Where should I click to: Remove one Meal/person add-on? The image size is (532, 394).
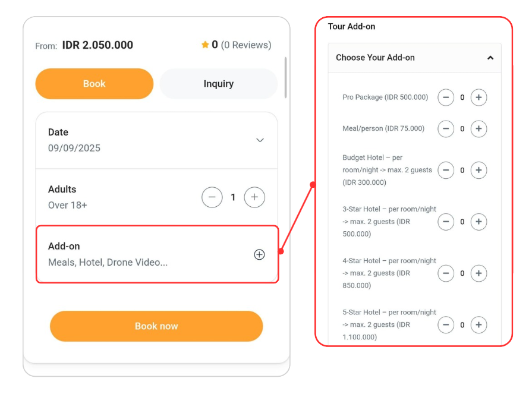click(x=446, y=128)
